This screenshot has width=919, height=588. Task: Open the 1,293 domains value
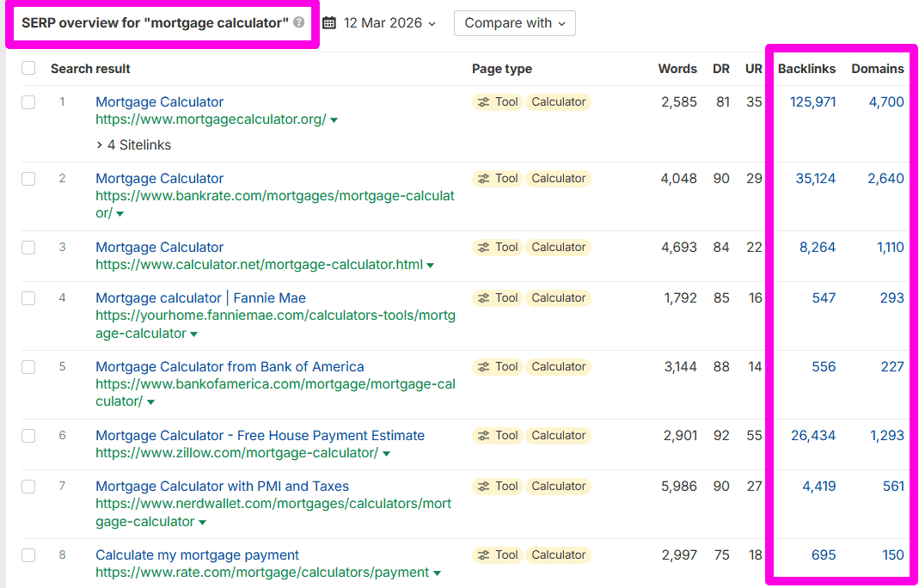[x=887, y=435]
